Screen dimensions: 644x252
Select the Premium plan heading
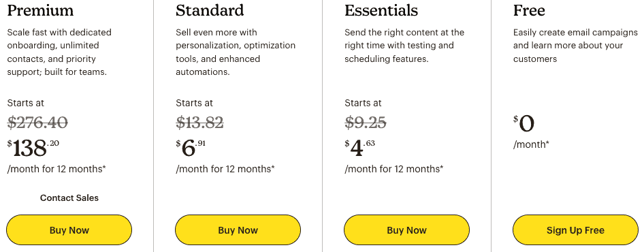coord(40,10)
